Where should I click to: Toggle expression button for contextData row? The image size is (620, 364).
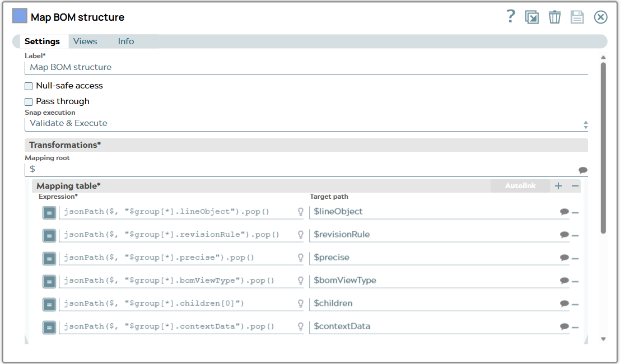49,327
